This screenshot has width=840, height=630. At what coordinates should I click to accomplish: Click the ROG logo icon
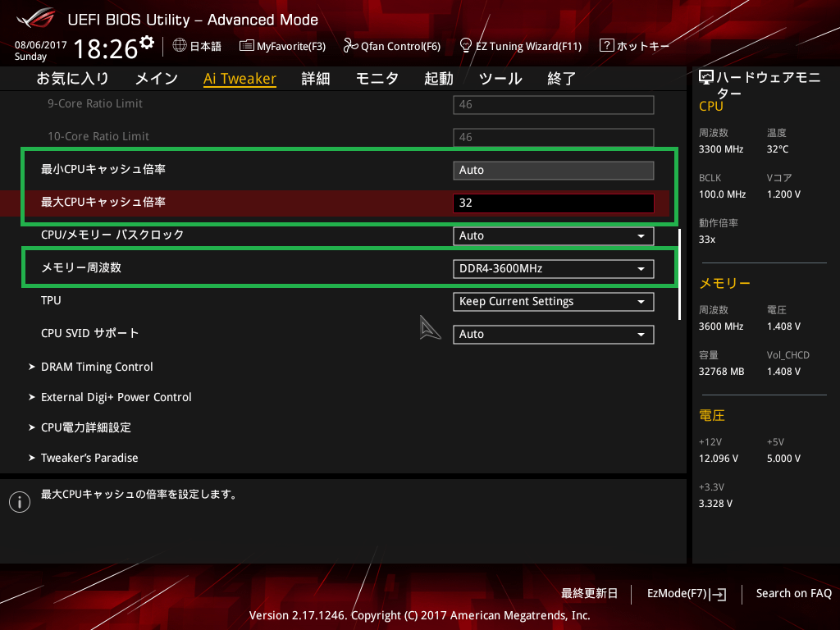pos(36,19)
